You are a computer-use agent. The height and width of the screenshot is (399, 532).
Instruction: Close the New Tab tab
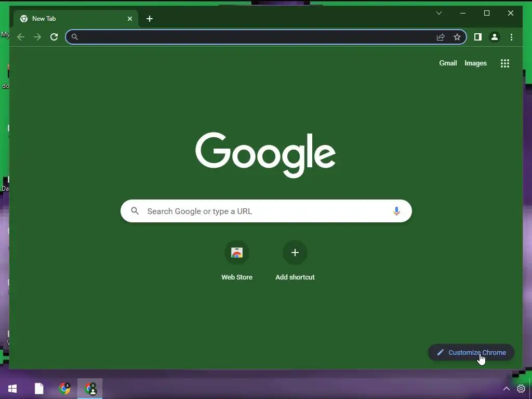click(129, 19)
